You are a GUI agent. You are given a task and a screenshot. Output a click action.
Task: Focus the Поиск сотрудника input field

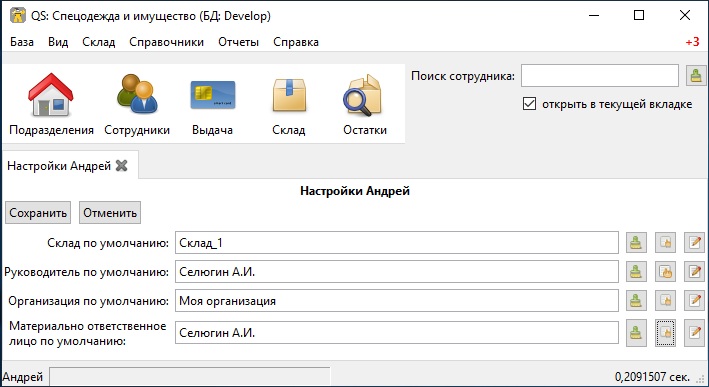tap(600, 76)
